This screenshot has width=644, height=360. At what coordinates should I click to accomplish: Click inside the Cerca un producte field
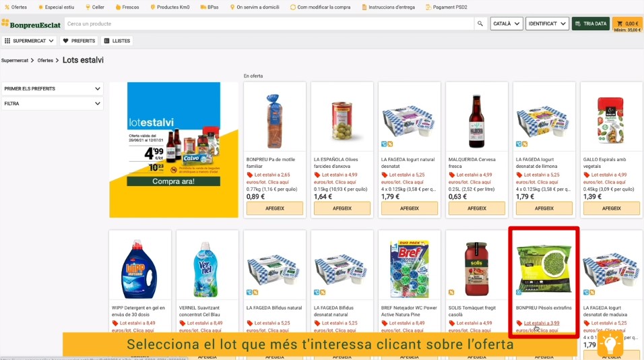tap(269, 24)
